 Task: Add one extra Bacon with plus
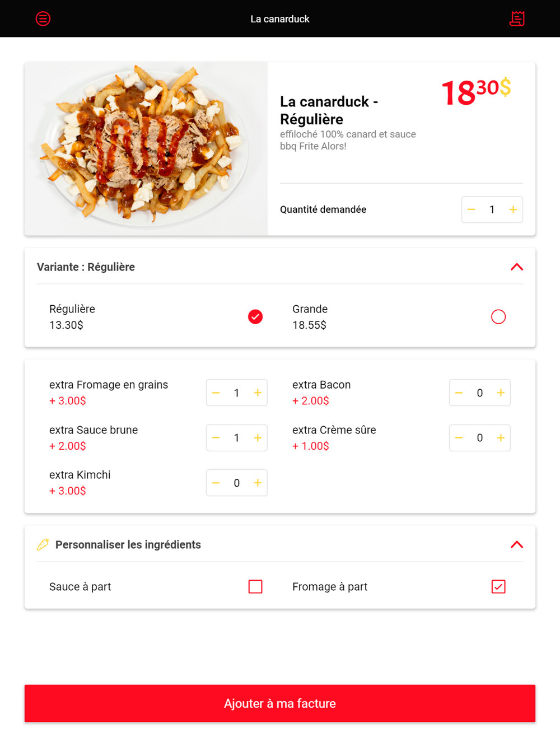click(x=501, y=393)
